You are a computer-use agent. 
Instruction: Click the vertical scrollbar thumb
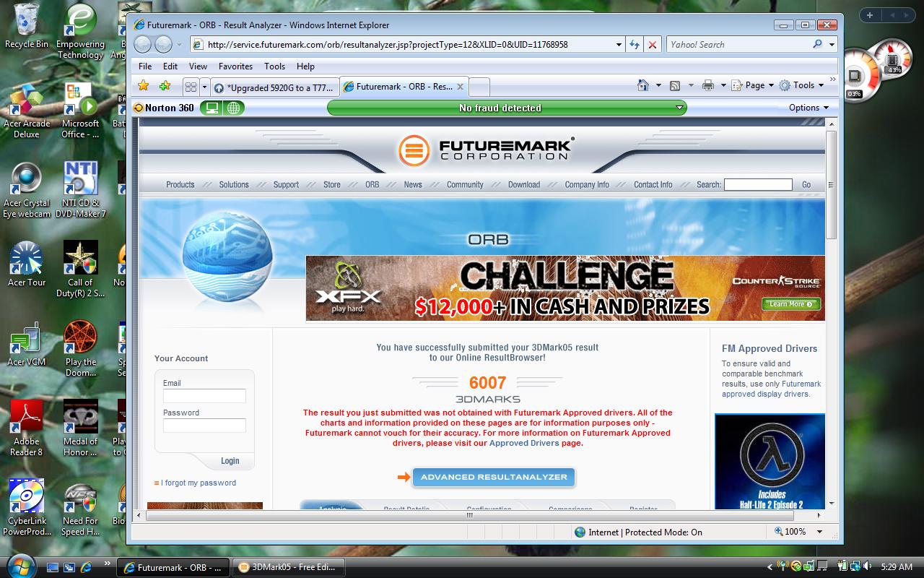[831, 185]
